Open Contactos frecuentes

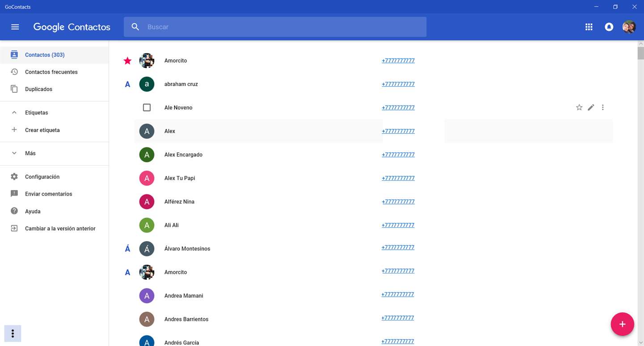(54, 72)
